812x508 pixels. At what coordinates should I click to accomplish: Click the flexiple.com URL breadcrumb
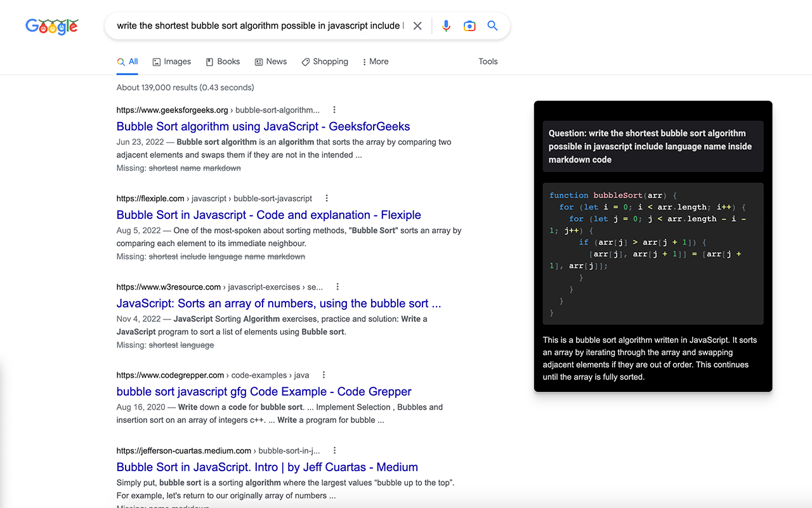(x=214, y=198)
